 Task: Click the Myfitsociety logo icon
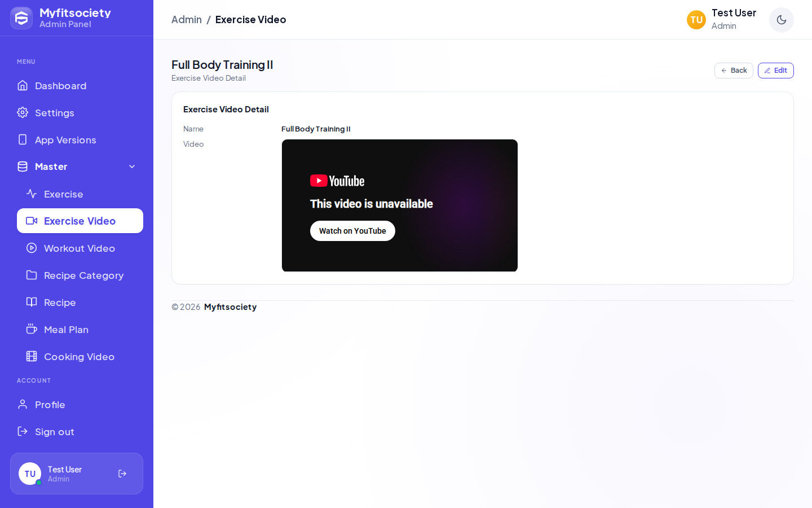tap(21, 18)
